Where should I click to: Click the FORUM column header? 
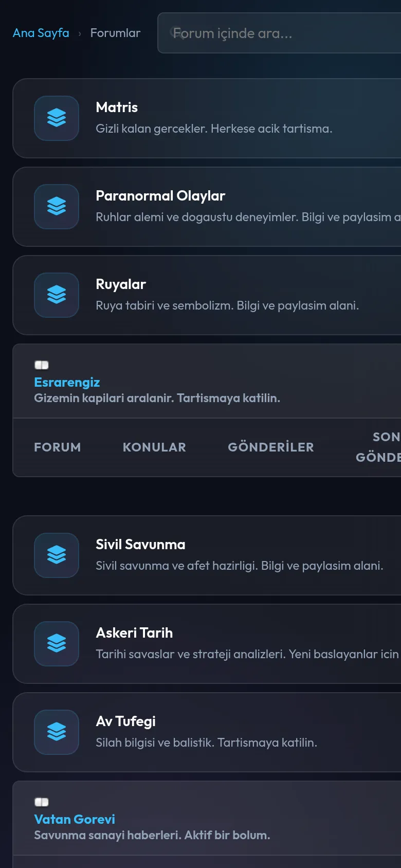58,447
